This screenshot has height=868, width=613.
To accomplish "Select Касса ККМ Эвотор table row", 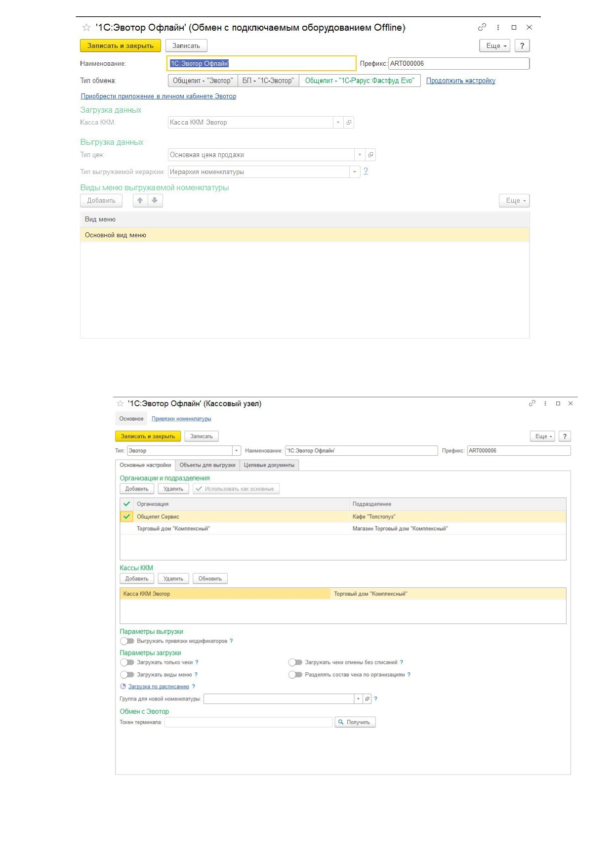I will click(343, 594).
